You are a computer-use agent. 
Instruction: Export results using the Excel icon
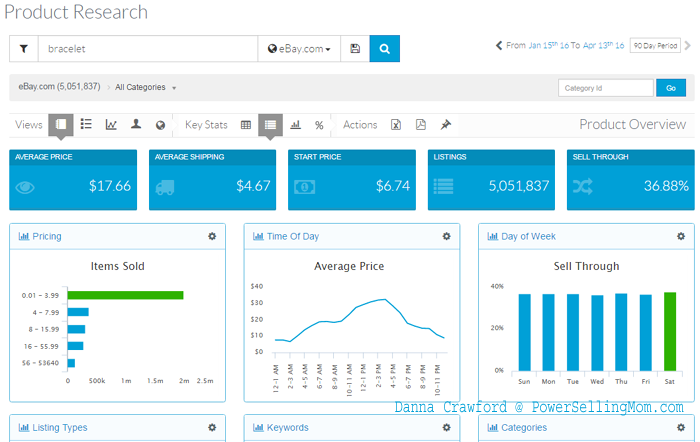click(x=396, y=125)
